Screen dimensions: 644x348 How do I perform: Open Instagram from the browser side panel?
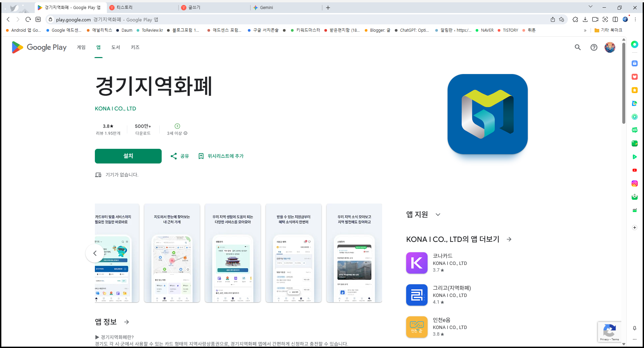click(x=635, y=183)
